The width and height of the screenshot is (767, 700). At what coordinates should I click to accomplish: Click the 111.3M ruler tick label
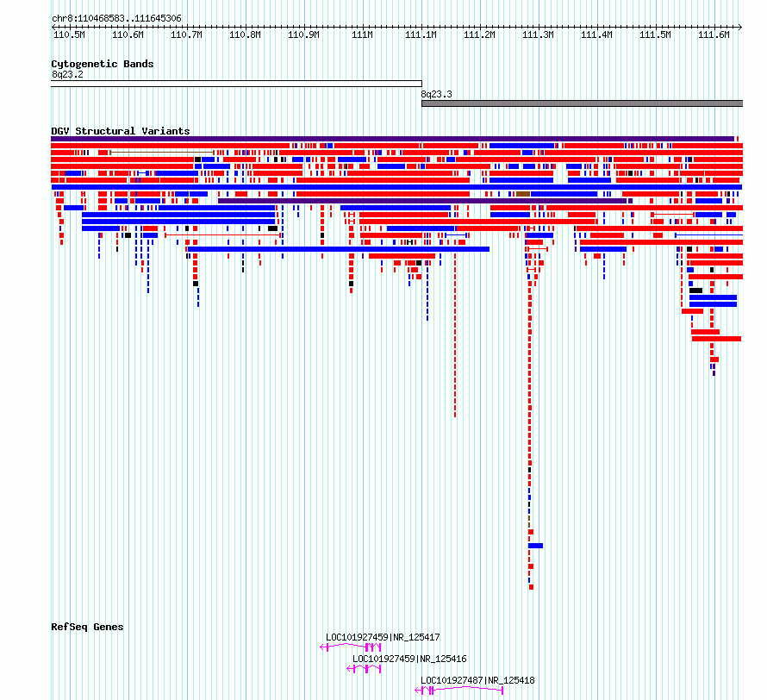pos(538,34)
